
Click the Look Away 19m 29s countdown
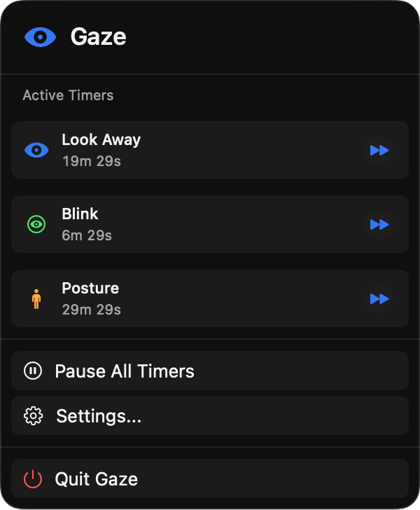[92, 161]
